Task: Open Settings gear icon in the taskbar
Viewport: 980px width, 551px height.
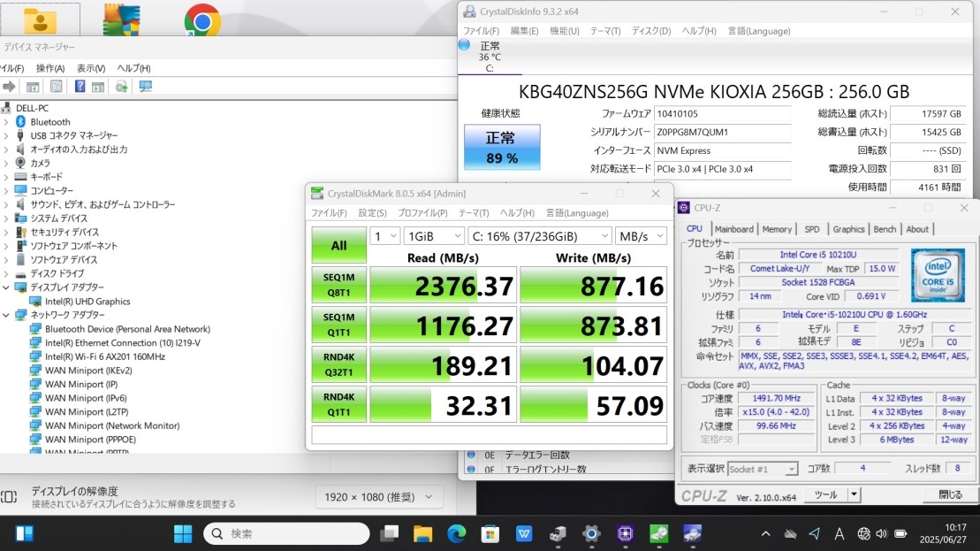Action: pyautogui.click(x=591, y=533)
